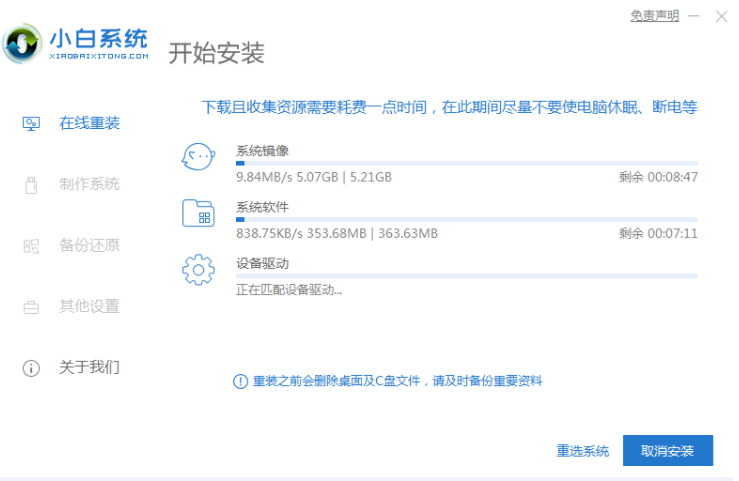
Task: Click the 小白系统 logo icon
Action: click(x=21, y=44)
